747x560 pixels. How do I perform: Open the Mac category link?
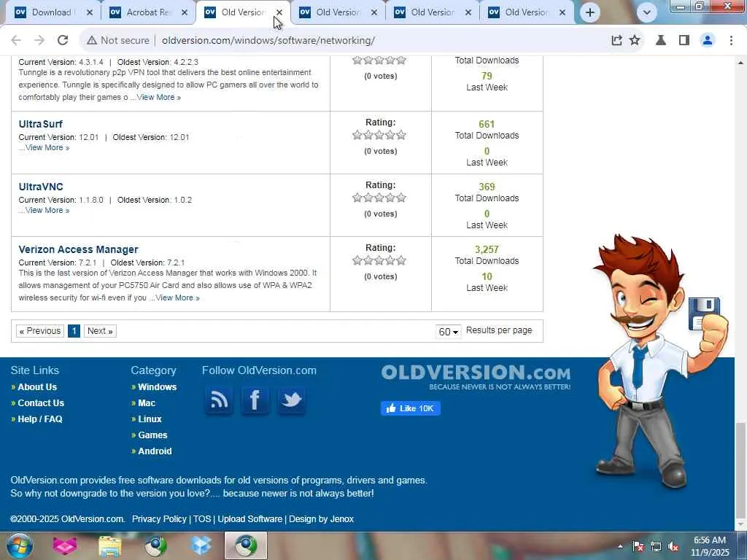pos(147,403)
